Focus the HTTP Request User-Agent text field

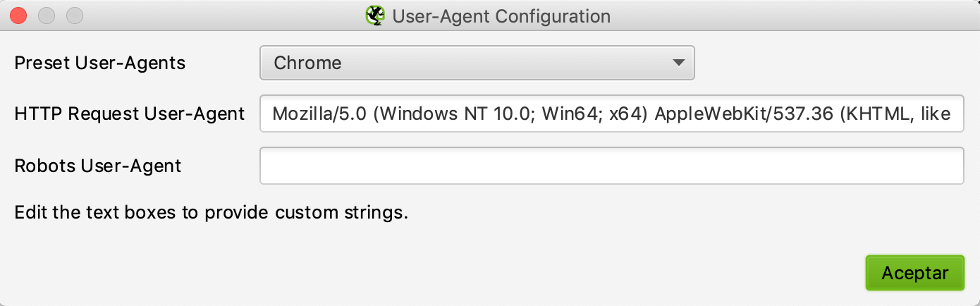(x=611, y=114)
